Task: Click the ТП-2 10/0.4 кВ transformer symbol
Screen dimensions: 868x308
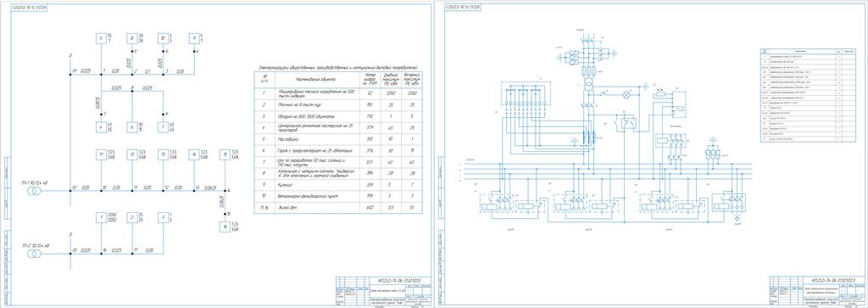Action: click(x=33, y=254)
